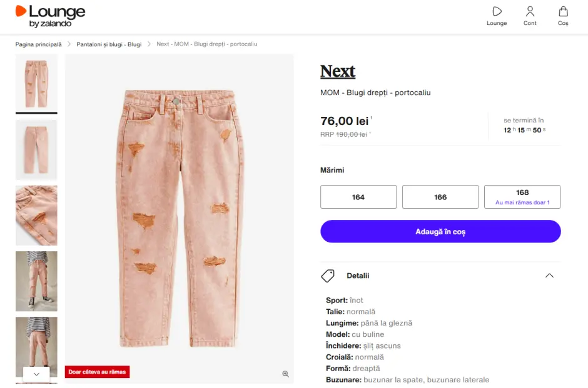Show back view thumbnail of jeans
Image resolution: width=588 pixels, height=388 pixels.
pos(36,150)
